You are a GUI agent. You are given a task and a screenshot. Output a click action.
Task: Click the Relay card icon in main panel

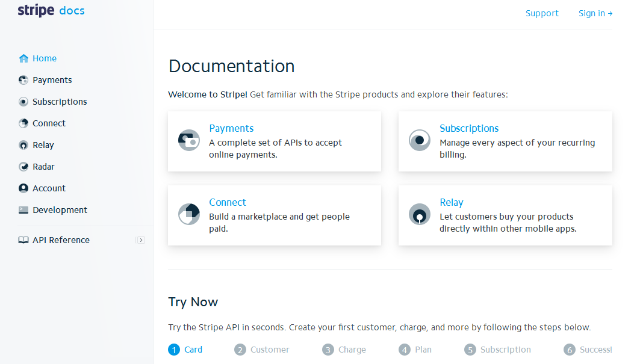coord(420,214)
